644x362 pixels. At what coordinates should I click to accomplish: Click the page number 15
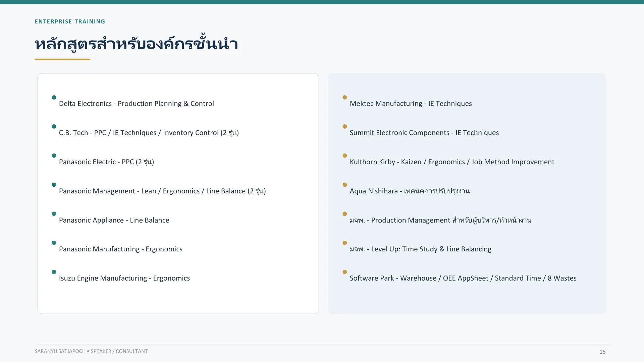point(602,352)
